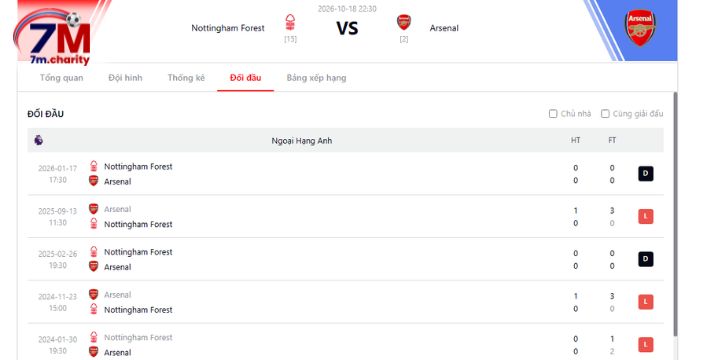The height and width of the screenshot is (360, 720).
Task: Click the Ngoại Hạng Anh league header
Action: click(302, 141)
